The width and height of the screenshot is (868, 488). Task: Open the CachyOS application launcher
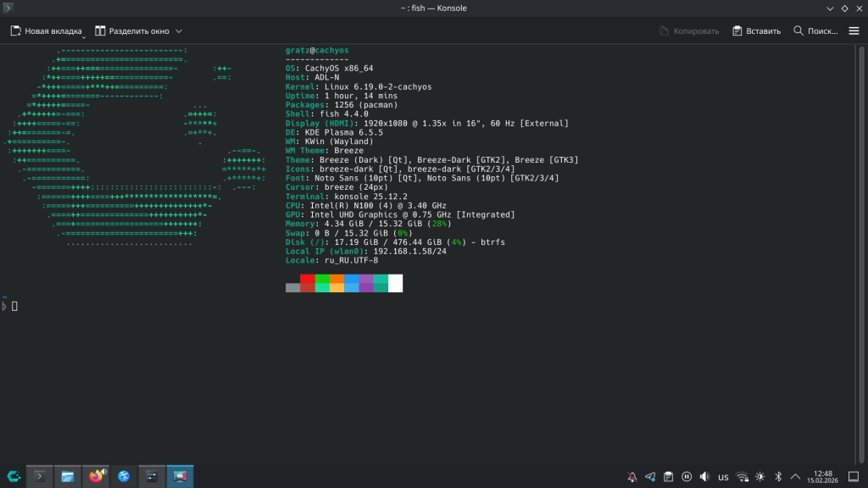pyautogui.click(x=14, y=476)
